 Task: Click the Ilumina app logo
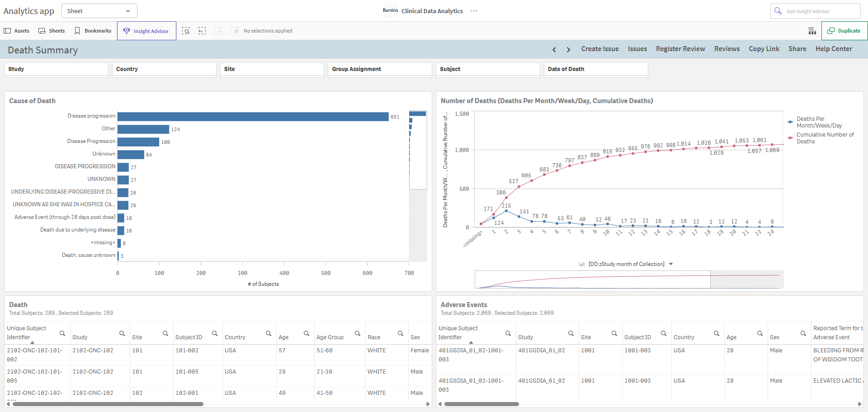point(391,10)
